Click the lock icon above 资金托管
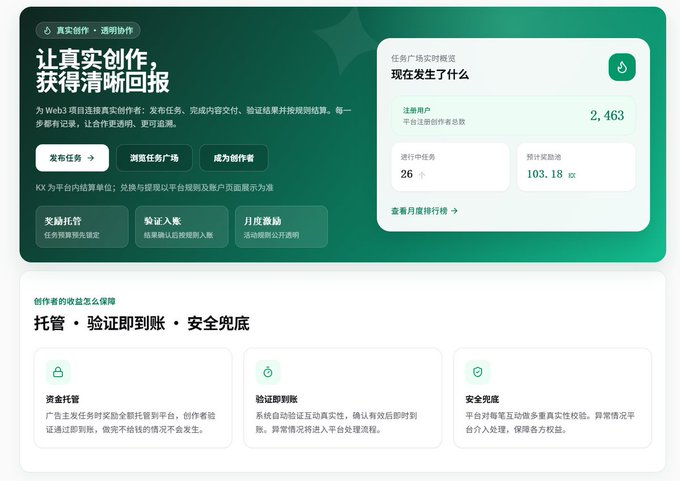 click(58, 372)
